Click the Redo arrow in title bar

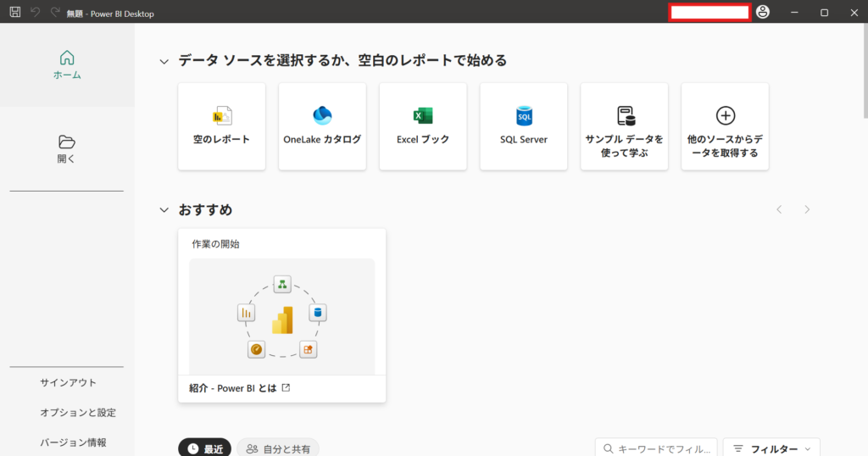point(55,13)
